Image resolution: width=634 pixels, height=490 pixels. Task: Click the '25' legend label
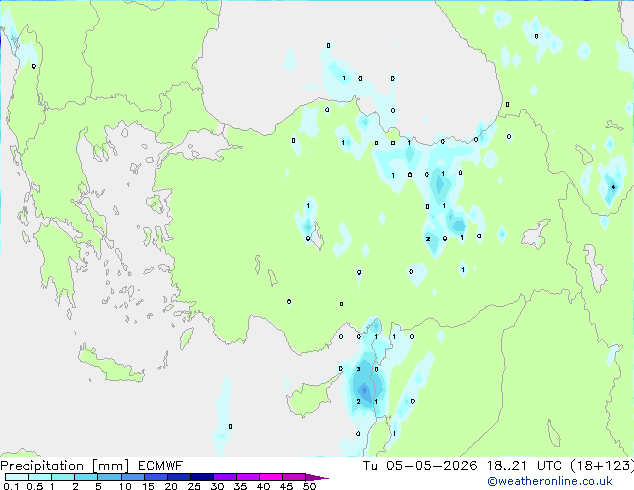(x=194, y=486)
